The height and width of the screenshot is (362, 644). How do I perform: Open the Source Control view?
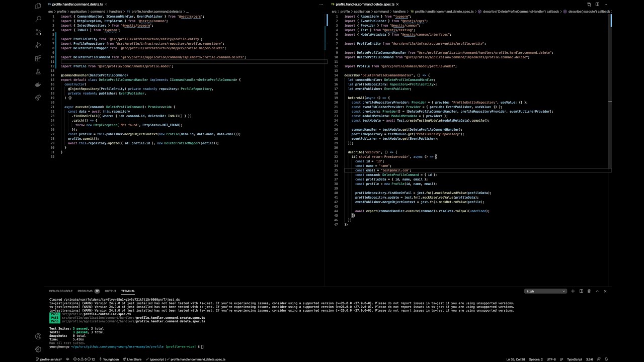point(38,32)
